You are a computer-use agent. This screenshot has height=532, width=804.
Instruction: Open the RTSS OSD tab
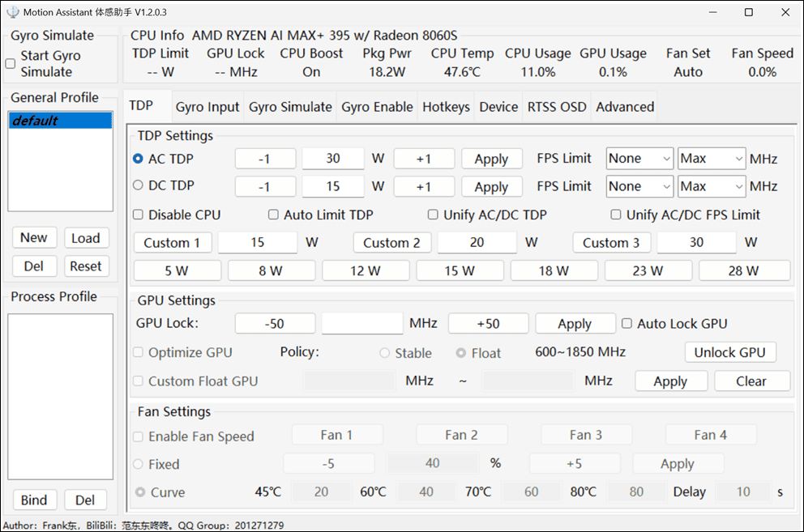556,107
